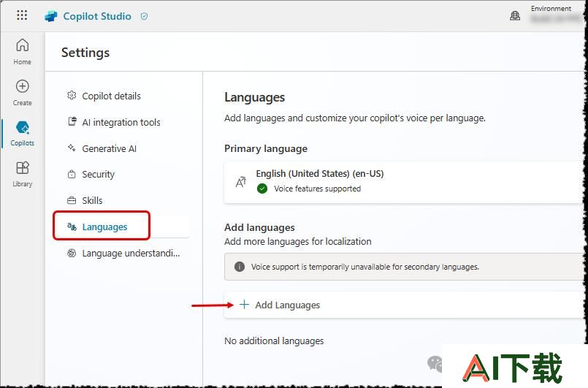The image size is (588, 388).
Task: Open the Library icon
Action: click(x=22, y=168)
